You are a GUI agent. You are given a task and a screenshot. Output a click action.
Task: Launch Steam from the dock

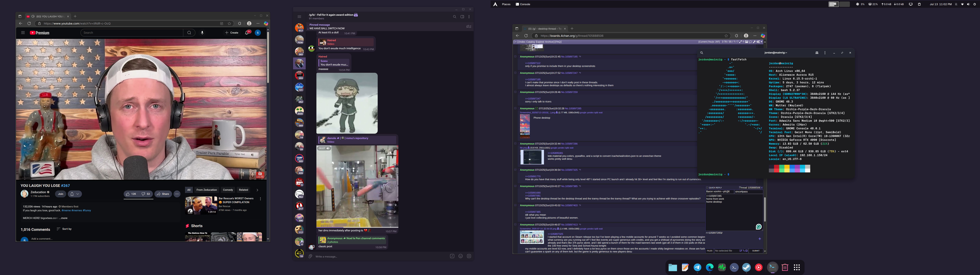tap(746, 267)
